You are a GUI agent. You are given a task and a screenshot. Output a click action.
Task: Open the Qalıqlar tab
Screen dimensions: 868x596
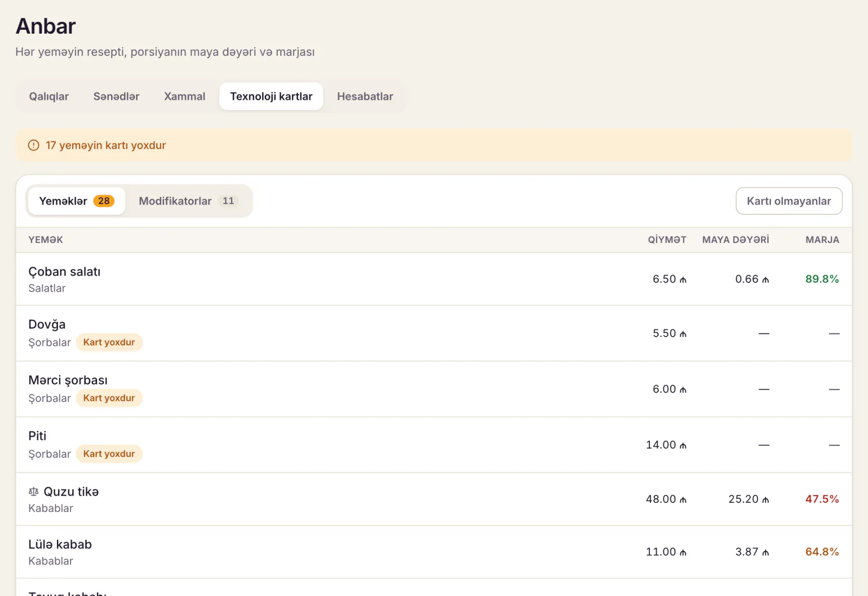pyautogui.click(x=49, y=97)
